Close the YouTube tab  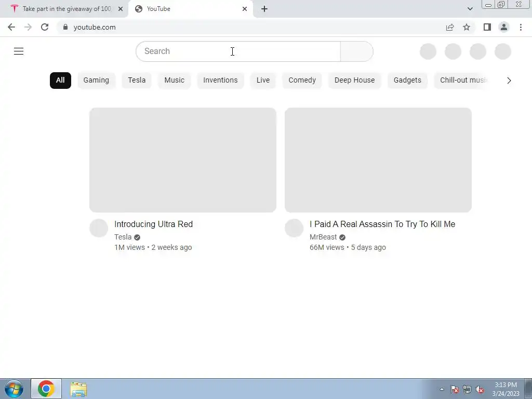(x=245, y=9)
